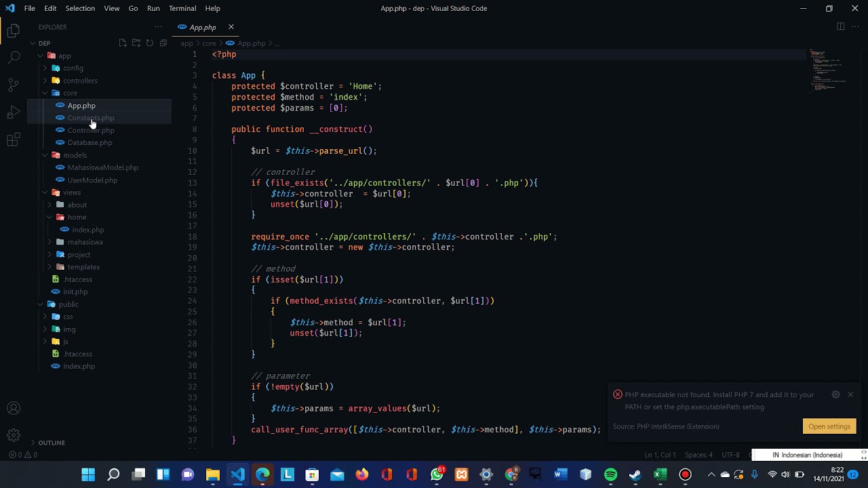Click Open settings button in notification
Viewport: 868px width, 488px height.
829,426
